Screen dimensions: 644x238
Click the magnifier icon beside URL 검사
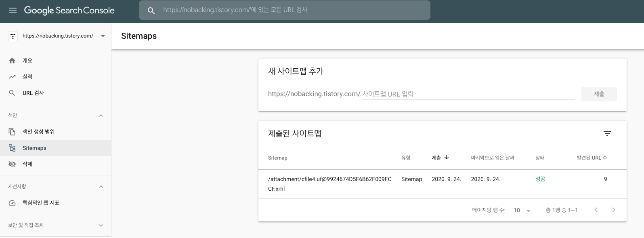12,93
